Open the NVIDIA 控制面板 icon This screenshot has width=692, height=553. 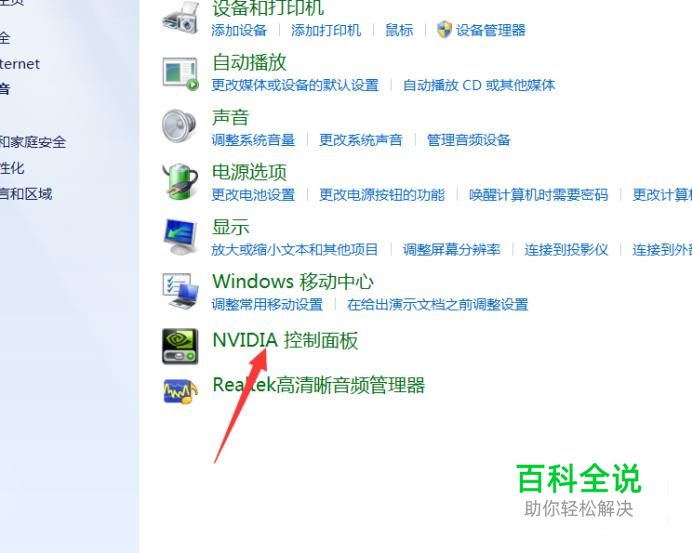[x=180, y=346]
